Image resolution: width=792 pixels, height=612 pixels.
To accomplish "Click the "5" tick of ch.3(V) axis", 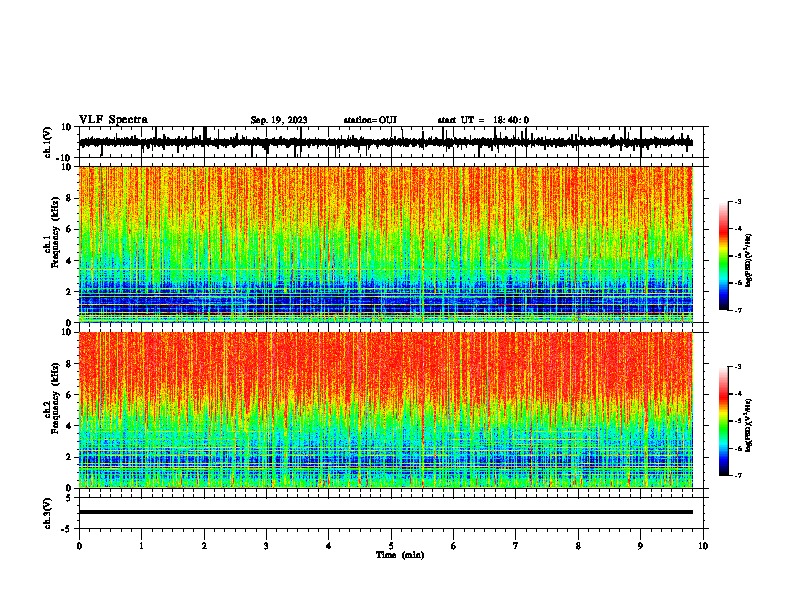I will tap(69, 497).
